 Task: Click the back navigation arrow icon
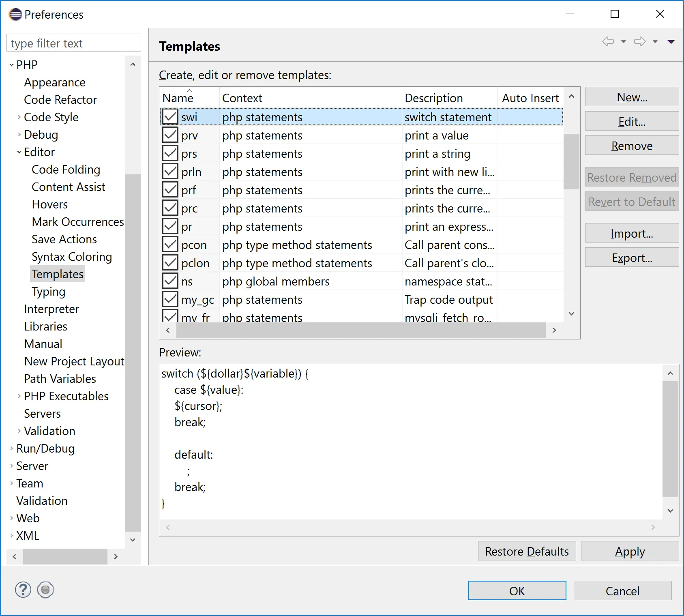608,41
